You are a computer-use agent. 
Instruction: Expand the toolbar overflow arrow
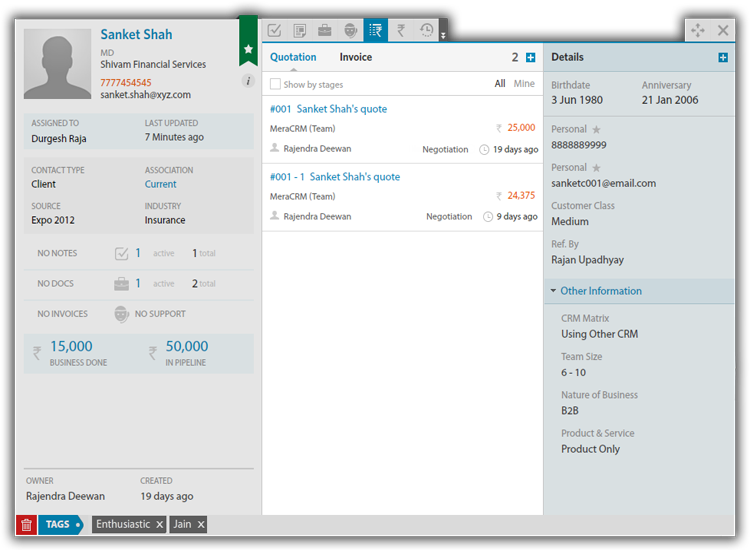(x=443, y=36)
